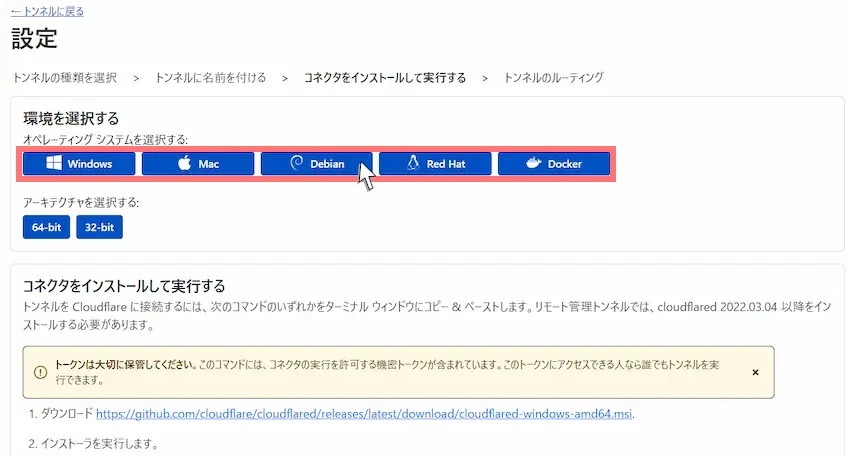Screen dimensions: 850x456
Task: Open step トンネルのルーティング in breadcrumb
Action: coord(553,78)
